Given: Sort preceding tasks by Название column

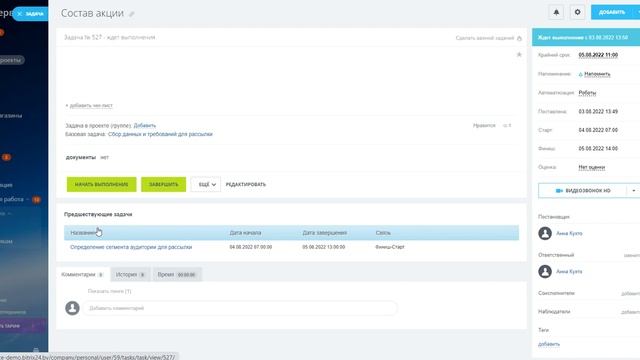Looking at the screenshot, I should [83, 233].
